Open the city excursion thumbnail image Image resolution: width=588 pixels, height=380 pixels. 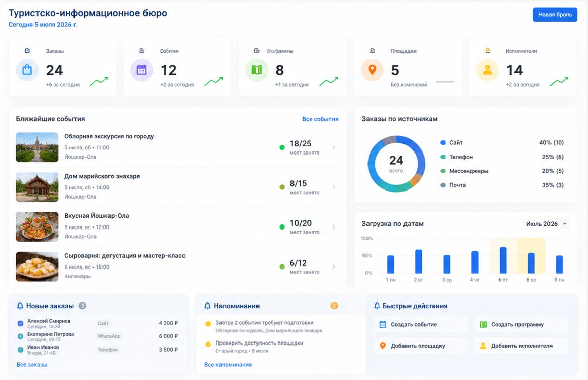tap(37, 147)
